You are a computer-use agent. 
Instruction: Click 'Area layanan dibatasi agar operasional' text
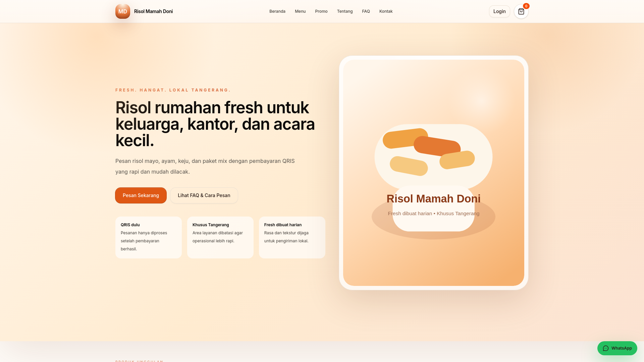point(218,237)
